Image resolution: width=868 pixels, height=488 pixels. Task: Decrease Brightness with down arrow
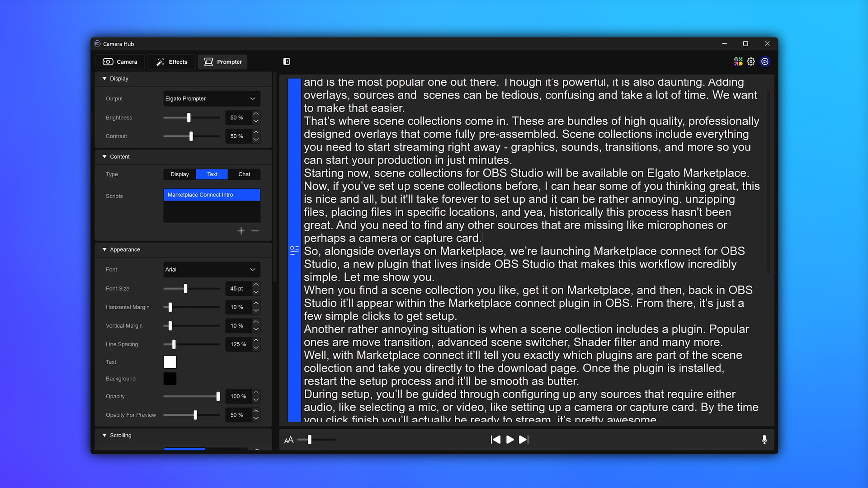[x=256, y=121]
